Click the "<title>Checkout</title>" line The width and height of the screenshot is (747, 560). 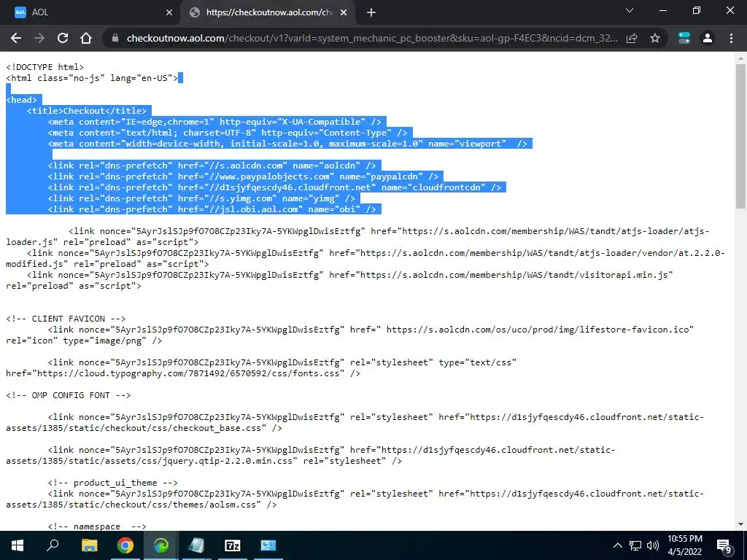tap(87, 111)
